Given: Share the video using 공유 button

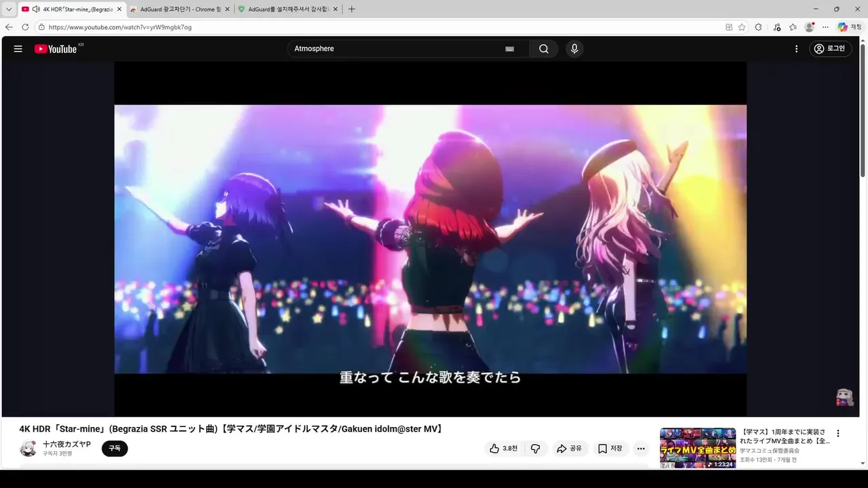Looking at the screenshot, I should (x=569, y=449).
